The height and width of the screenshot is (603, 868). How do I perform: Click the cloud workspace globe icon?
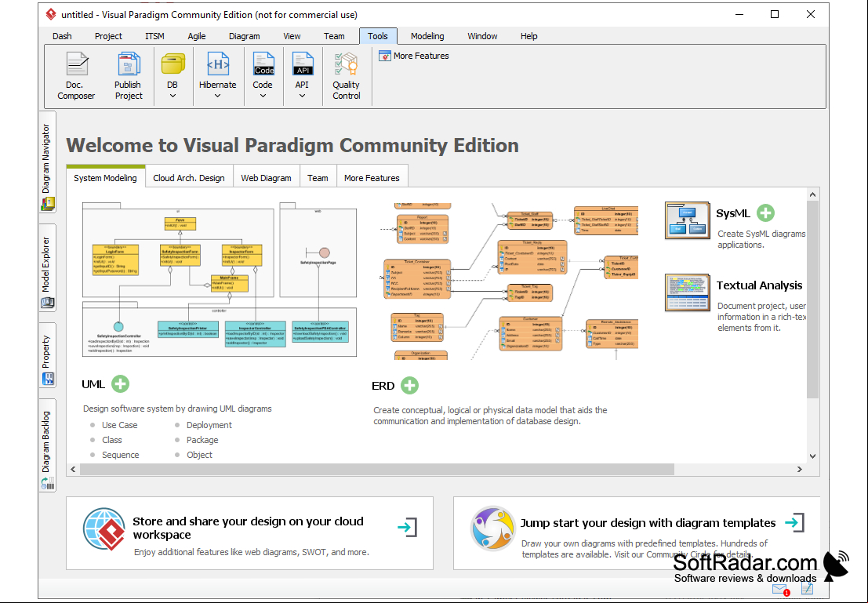coord(104,529)
